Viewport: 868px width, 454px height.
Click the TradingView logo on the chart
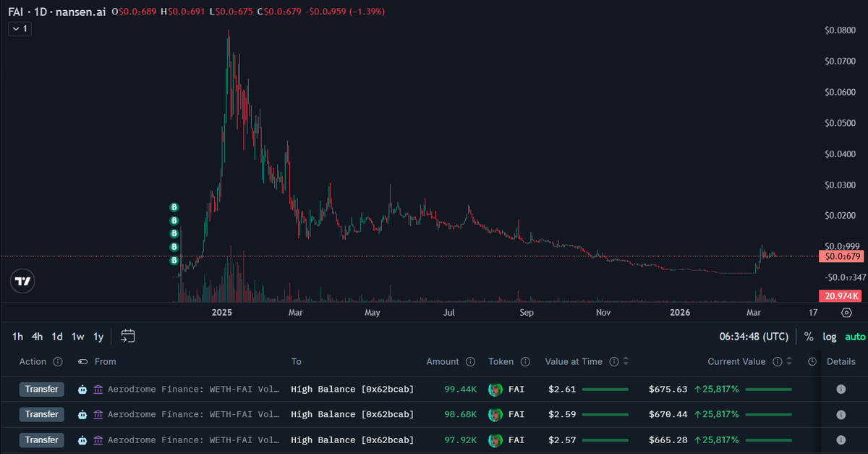(x=23, y=281)
